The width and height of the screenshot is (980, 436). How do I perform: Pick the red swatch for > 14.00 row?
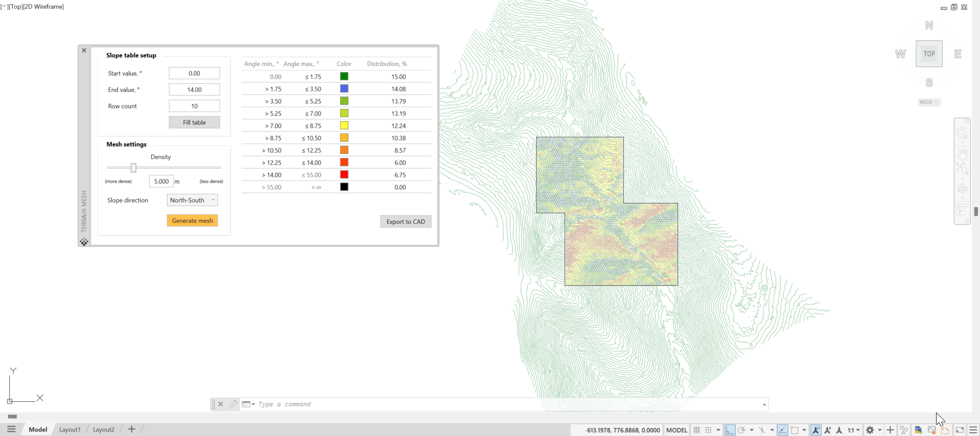click(x=344, y=174)
